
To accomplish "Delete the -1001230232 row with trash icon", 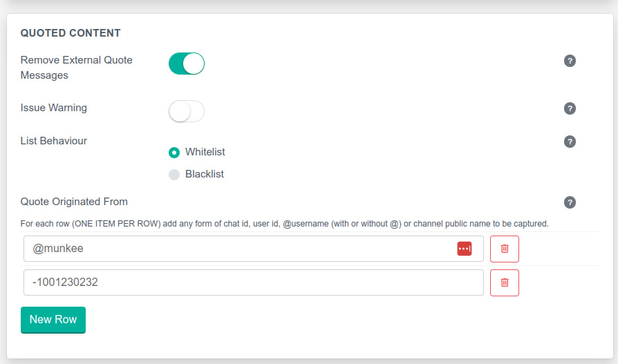I will point(504,282).
